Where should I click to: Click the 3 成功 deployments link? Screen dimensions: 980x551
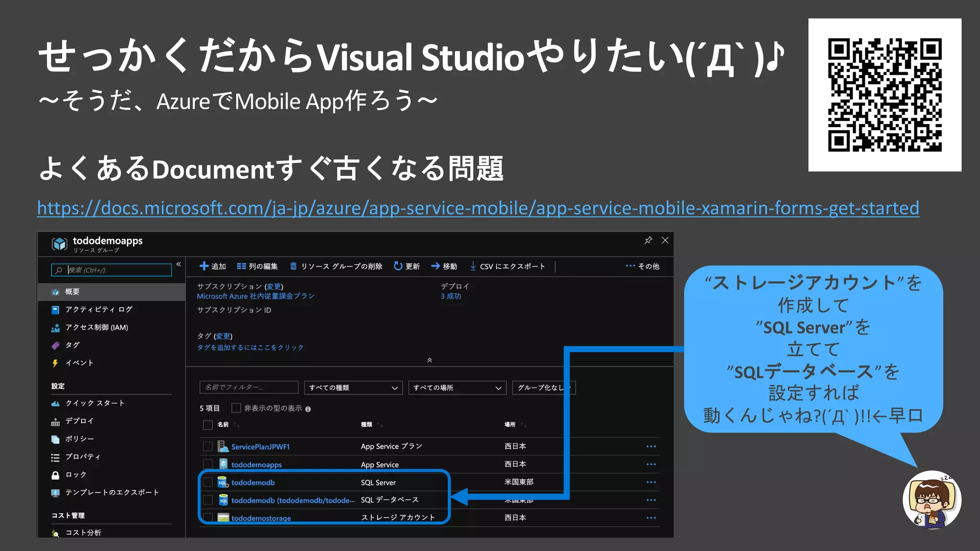451,296
